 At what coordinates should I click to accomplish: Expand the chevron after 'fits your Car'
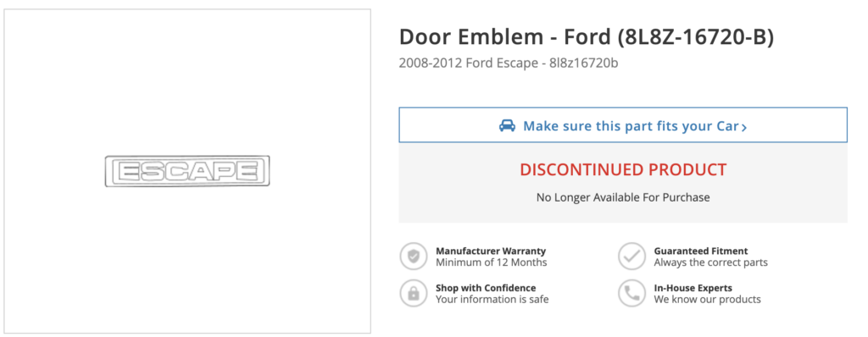point(744,127)
